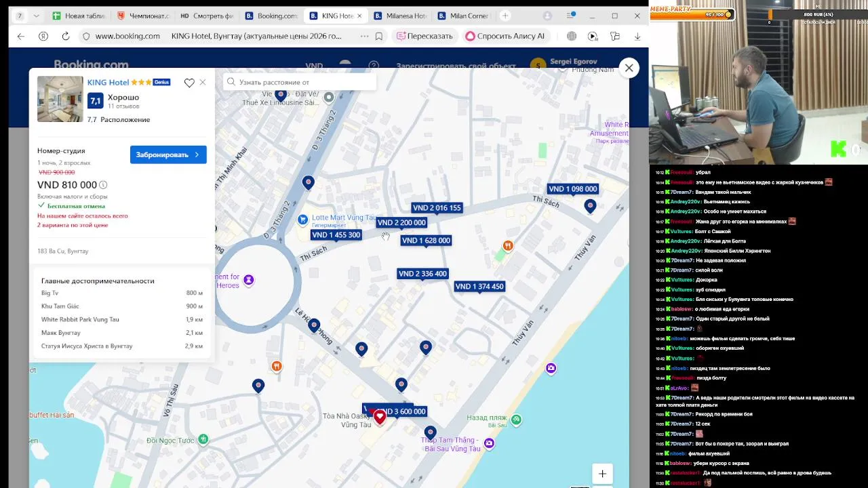Click the 'Статуя Иисуса Христа в Вунгтау' row

122,346
